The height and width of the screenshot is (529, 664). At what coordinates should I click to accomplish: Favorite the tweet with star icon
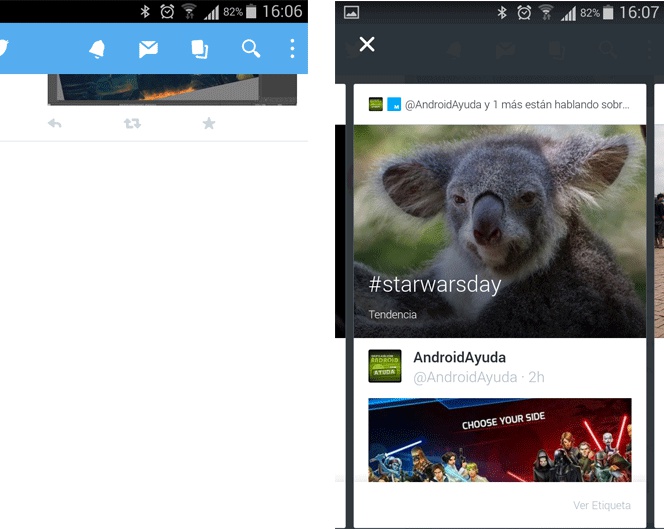[x=209, y=123]
